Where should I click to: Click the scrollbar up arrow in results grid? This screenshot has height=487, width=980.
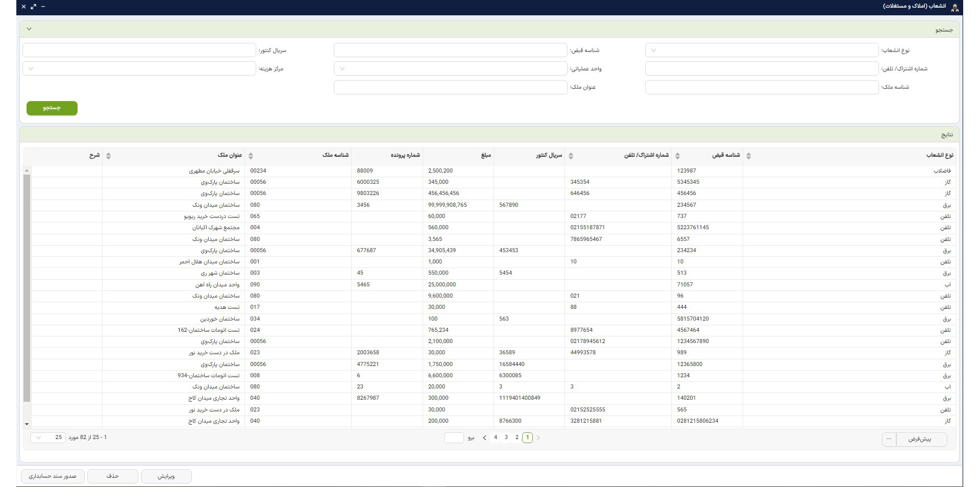(x=27, y=171)
